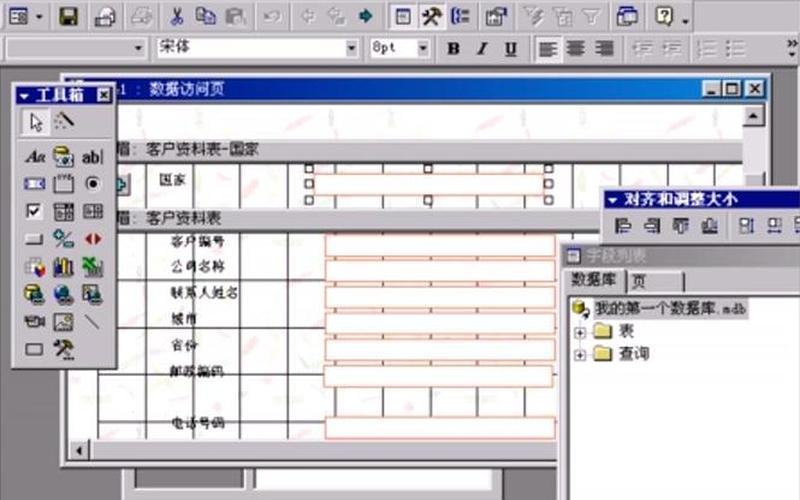
Task: Open the 宋体 font name dropdown
Action: click(x=352, y=48)
